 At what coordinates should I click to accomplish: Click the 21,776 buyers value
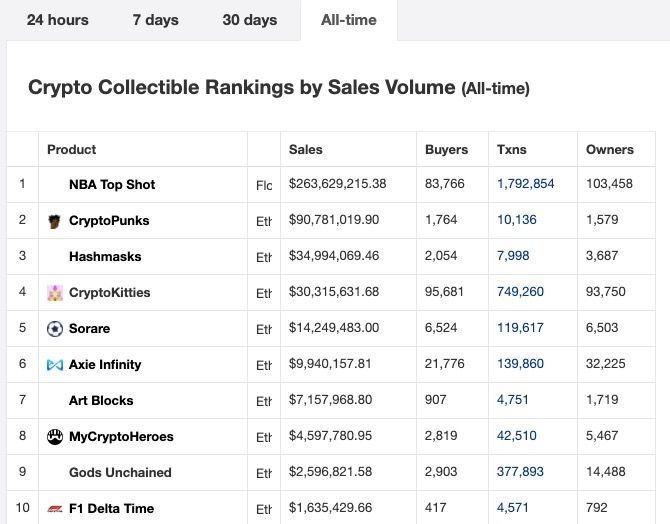click(x=444, y=364)
